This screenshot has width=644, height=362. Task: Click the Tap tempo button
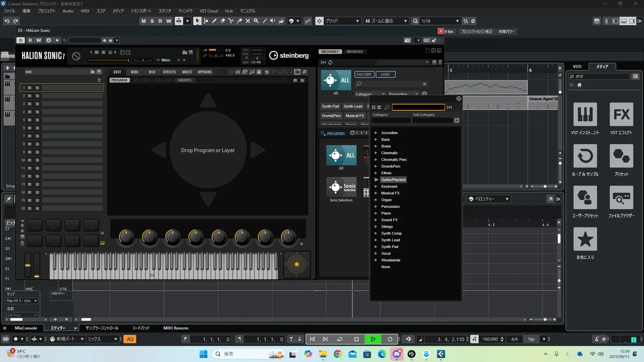[531, 339]
